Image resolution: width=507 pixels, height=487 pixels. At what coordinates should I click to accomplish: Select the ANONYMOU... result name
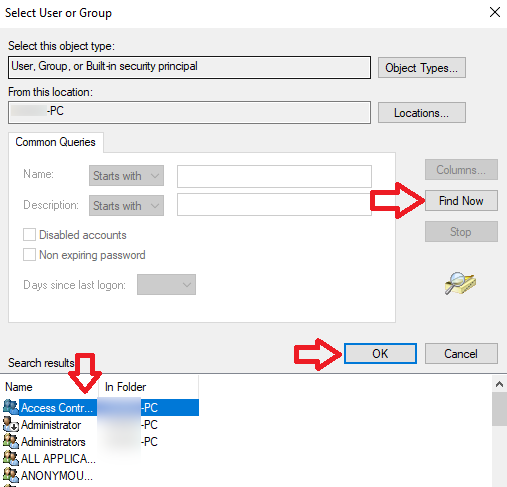click(x=57, y=476)
